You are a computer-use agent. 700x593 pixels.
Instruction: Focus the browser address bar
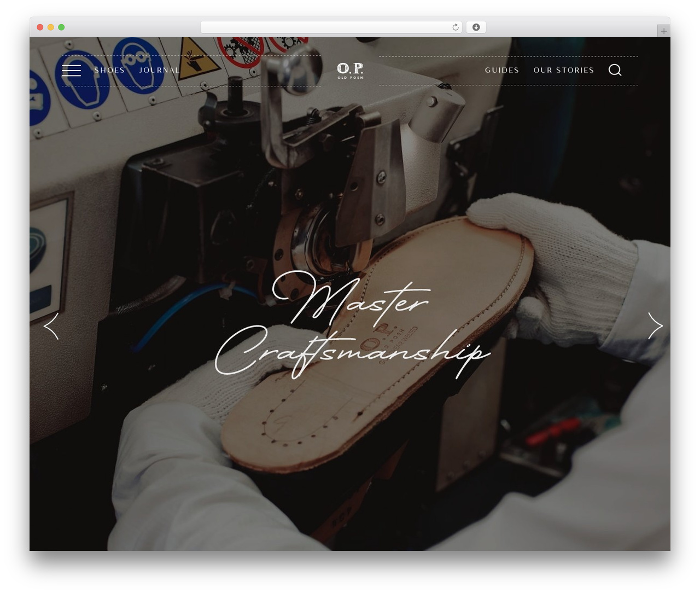[331, 27]
